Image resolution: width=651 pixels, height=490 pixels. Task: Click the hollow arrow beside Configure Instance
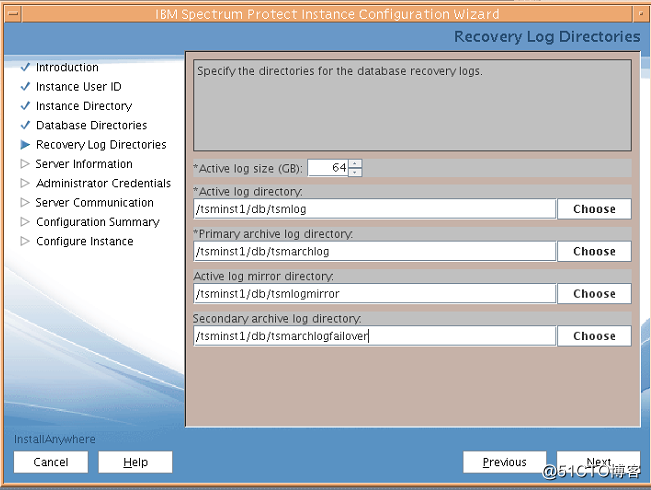25,241
